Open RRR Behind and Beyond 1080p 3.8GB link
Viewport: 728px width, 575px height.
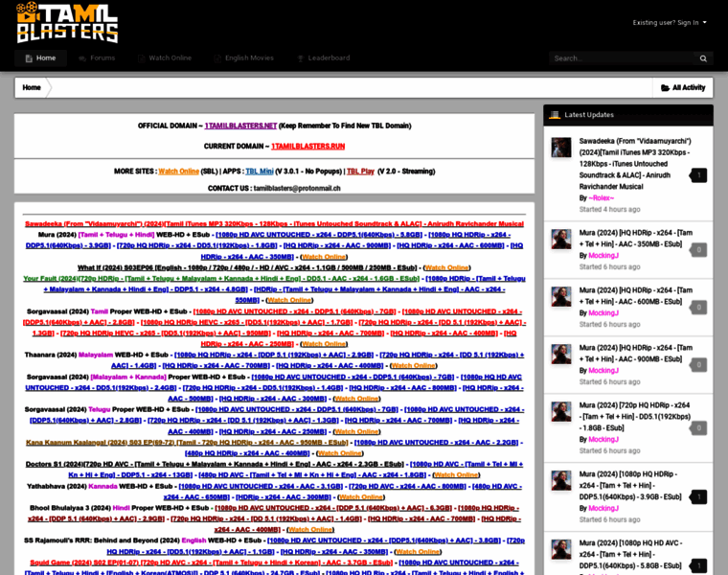coord(384,540)
